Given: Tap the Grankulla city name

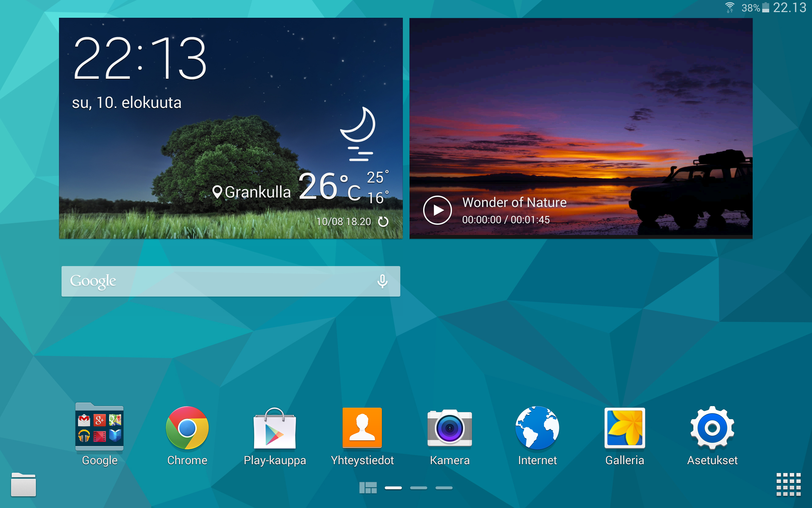Looking at the screenshot, I should 258,192.
